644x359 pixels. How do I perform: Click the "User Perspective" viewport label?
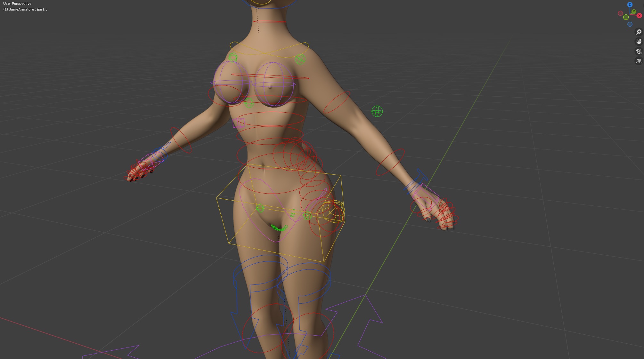(17, 4)
